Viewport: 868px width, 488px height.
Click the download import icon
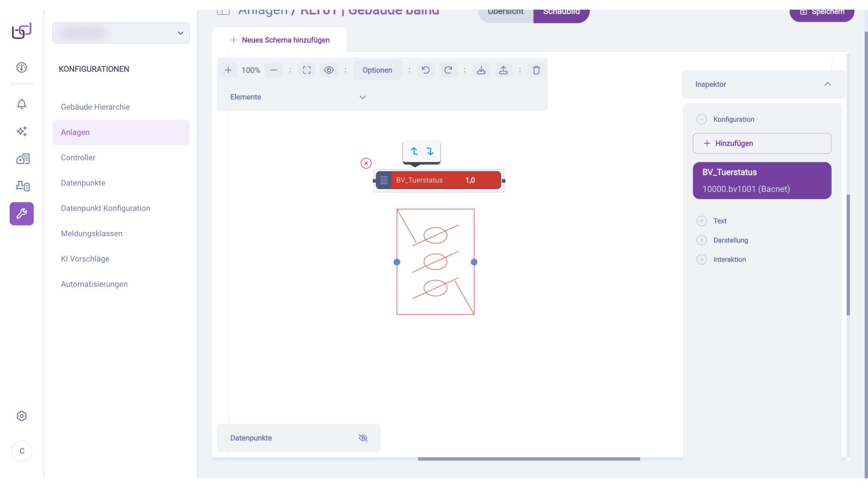click(481, 70)
